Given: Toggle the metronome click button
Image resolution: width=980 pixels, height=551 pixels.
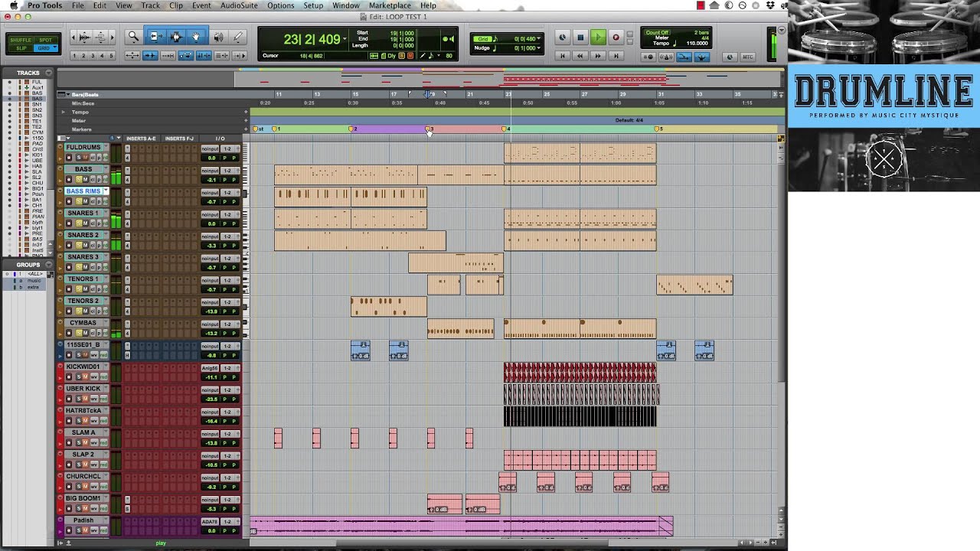Looking at the screenshot, I should click(665, 57).
